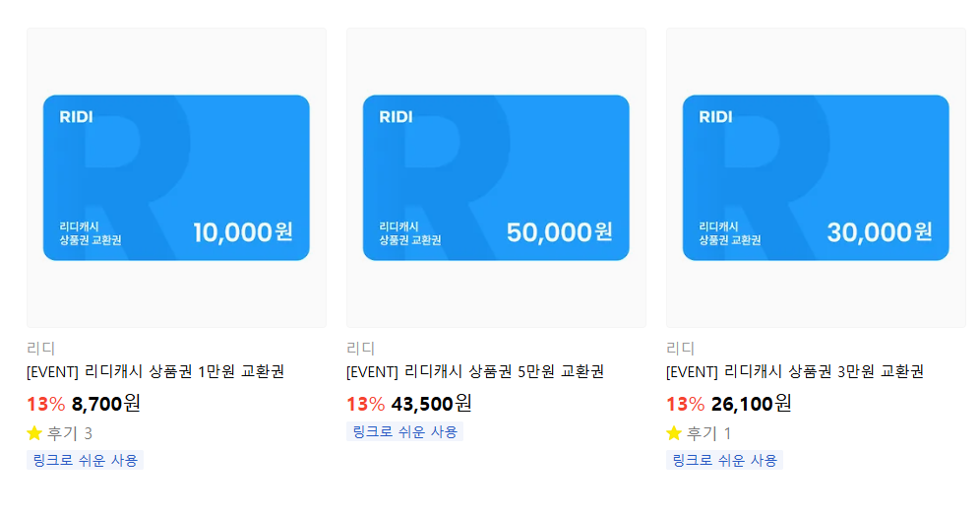Viewport: 980px width, 517px height.
Task: Open the 10,000원 RIDI gift card image
Action: pyautogui.click(x=176, y=178)
